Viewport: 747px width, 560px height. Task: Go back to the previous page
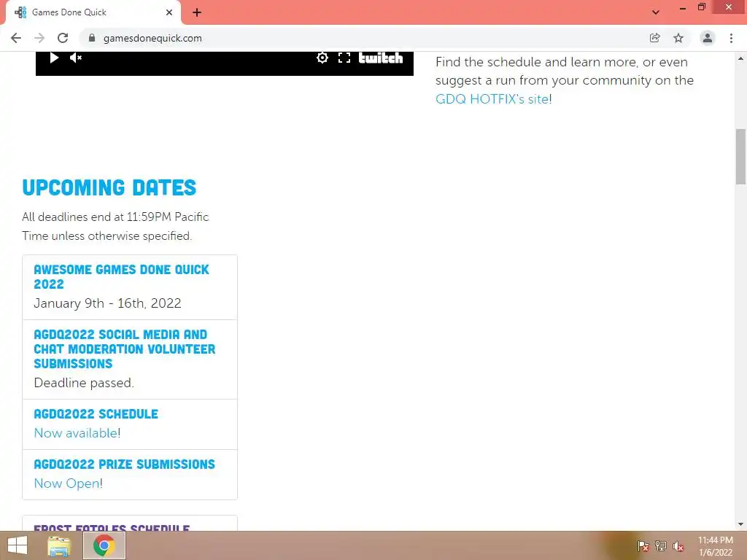click(16, 38)
